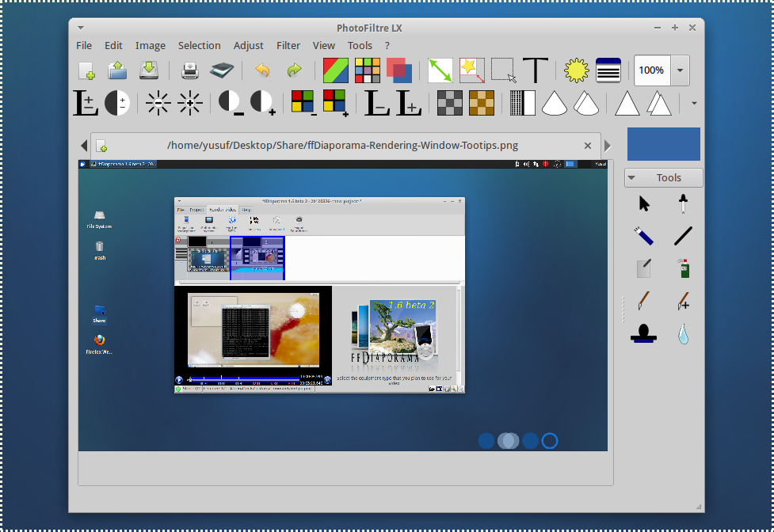Click gamma plus icon
774x532 pixels.
(x=408, y=103)
